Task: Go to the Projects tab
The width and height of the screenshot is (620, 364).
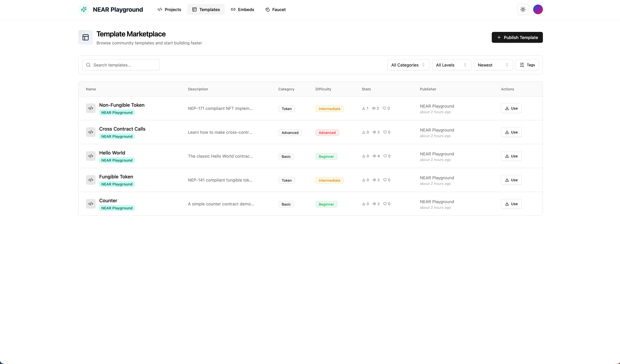Action: [169, 9]
